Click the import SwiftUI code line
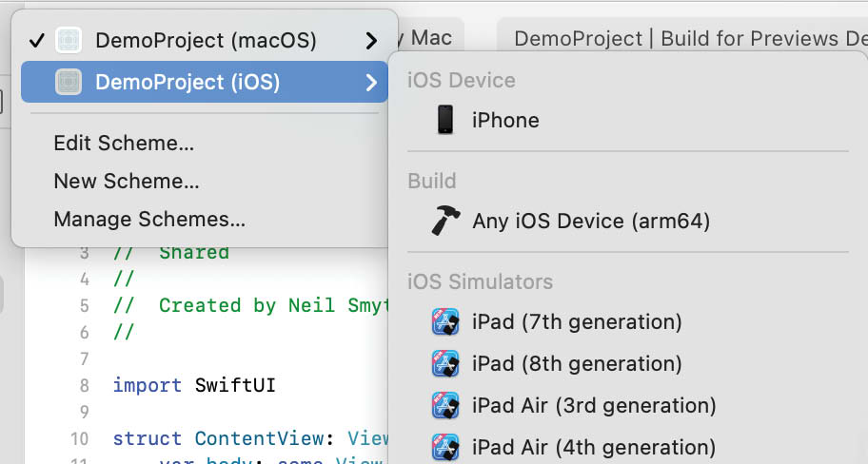The height and width of the screenshot is (464, 868). point(194,385)
